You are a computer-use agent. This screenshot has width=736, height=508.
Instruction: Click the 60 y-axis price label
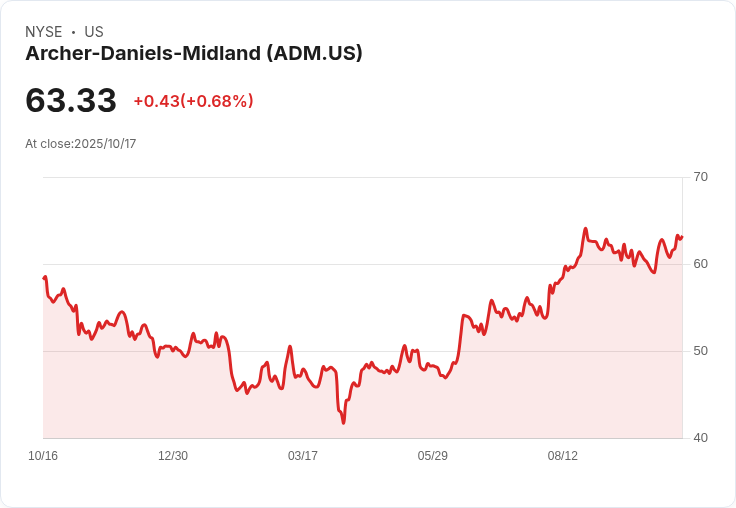point(700,264)
